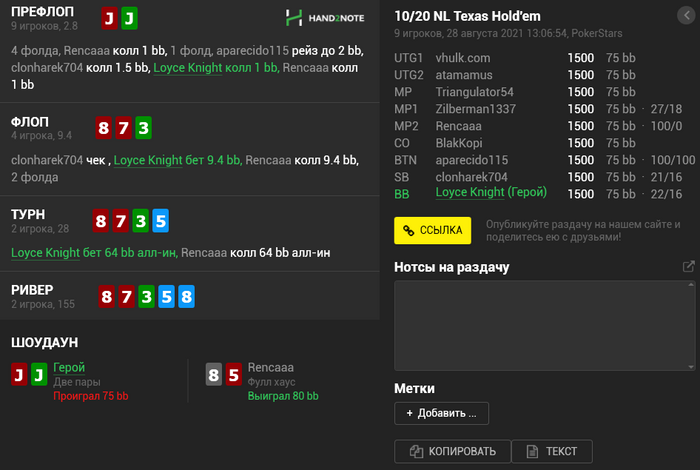This screenshot has width=700, height=470.
Task: Click the collapse panel chevron icon
Action: point(687,16)
